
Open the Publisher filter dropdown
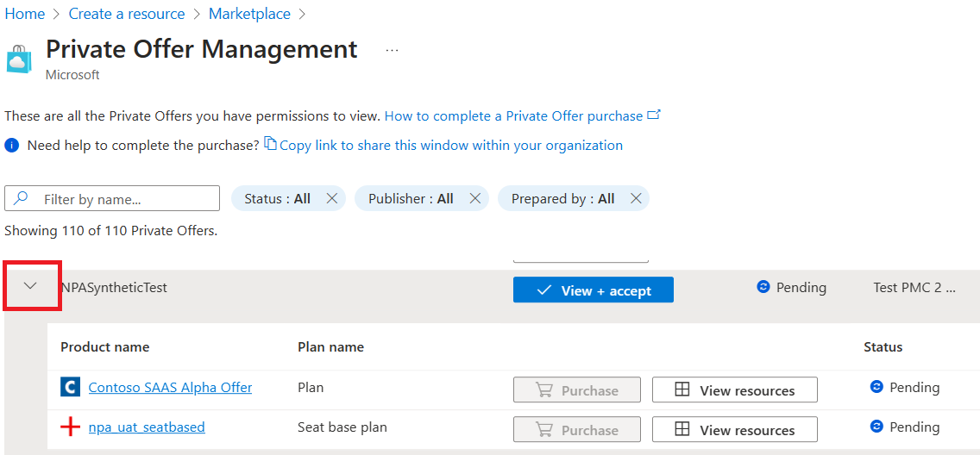411,199
